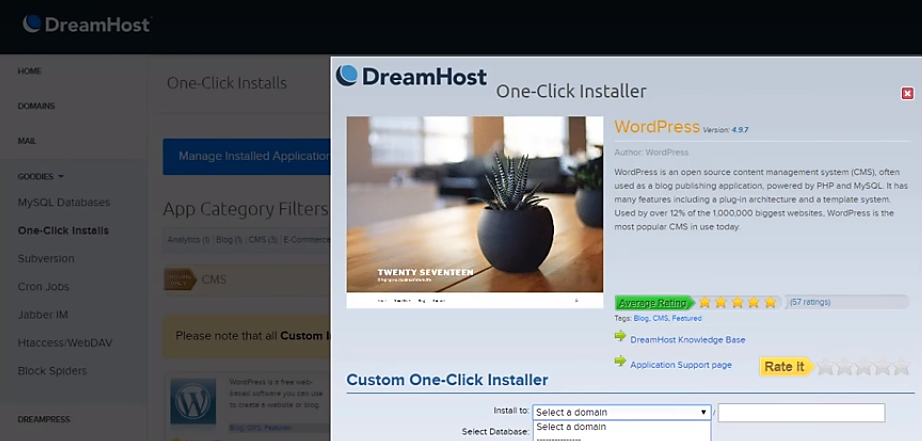This screenshot has height=441, width=922.
Task: Click the first gold average rating star
Action: tap(704, 303)
